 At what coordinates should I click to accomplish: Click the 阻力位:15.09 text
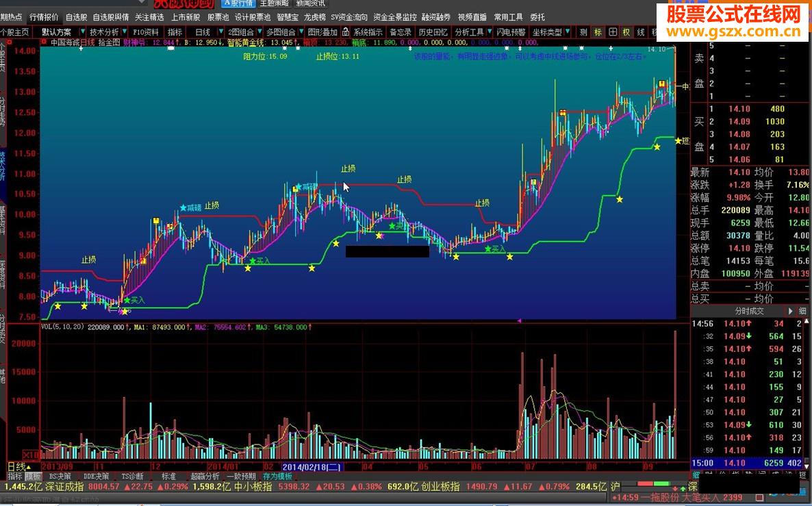click(x=265, y=56)
